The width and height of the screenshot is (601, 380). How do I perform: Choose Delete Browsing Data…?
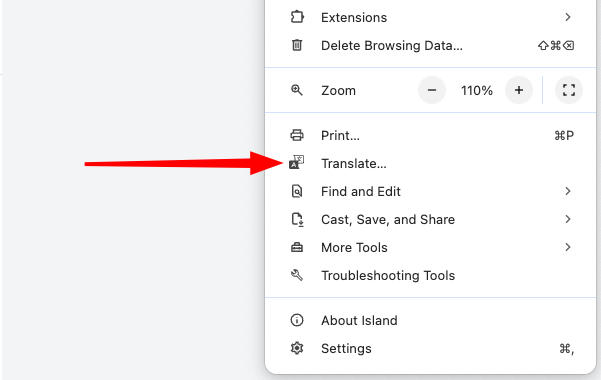tap(430, 45)
